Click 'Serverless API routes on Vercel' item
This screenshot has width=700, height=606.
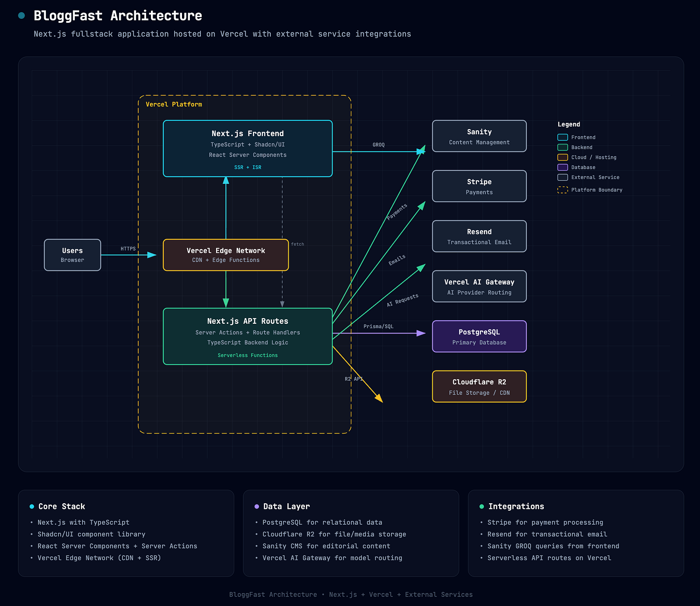point(549,558)
